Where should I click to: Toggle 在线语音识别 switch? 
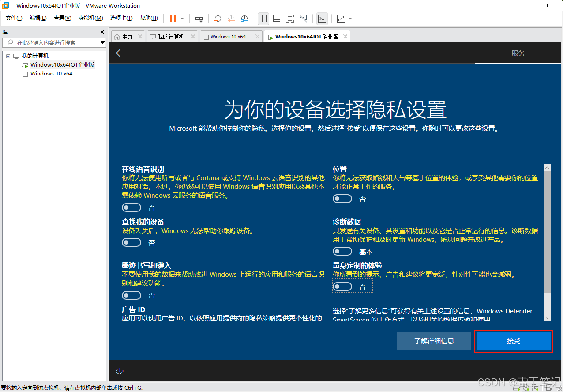point(131,207)
